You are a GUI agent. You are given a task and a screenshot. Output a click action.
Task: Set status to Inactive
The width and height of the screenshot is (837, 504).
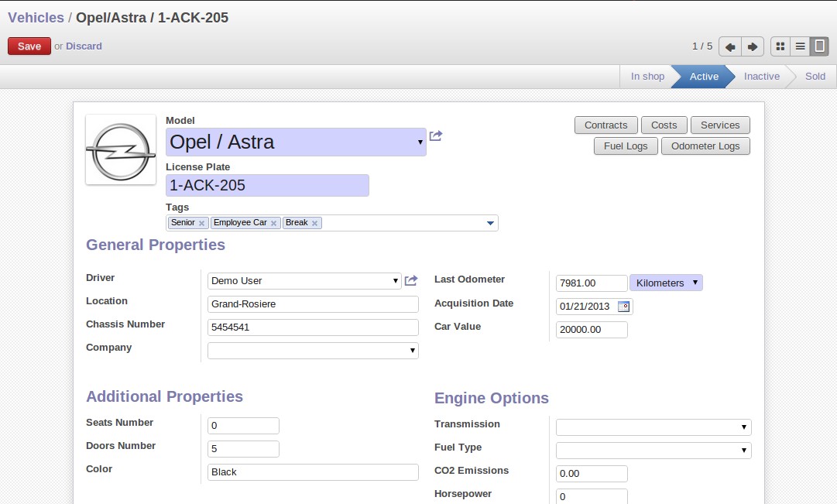pyautogui.click(x=762, y=77)
